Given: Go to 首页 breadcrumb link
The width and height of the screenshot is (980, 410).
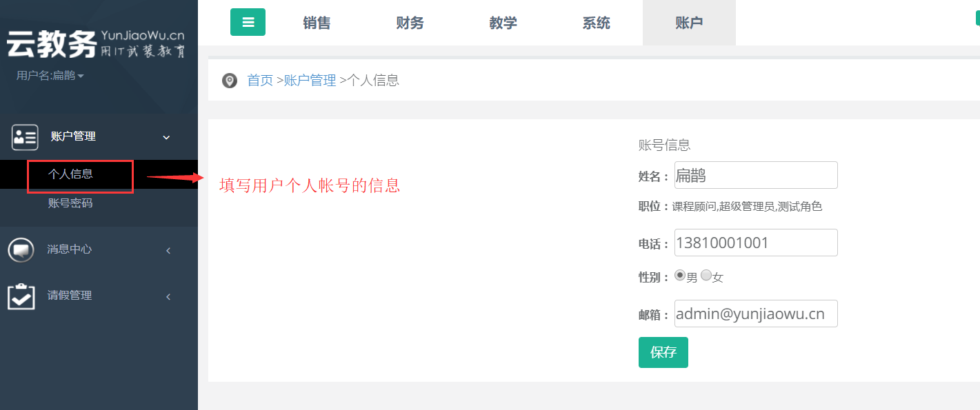Looking at the screenshot, I should click(x=260, y=80).
